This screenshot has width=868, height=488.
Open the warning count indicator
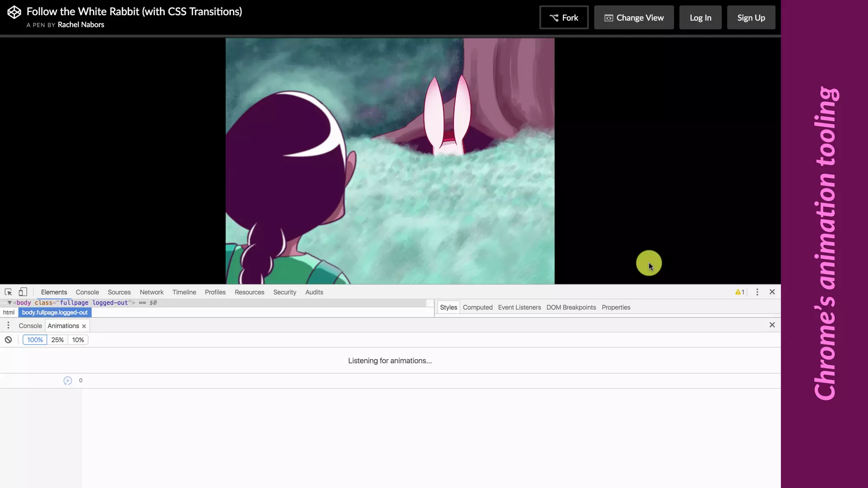(x=740, y=292)
